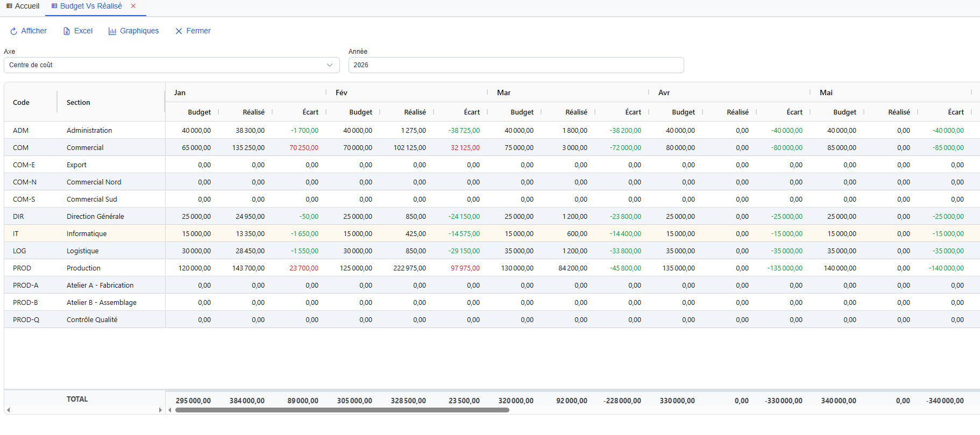980x435 pixels.
Task: Click the Excel export icon
Action: click(67, 31)
